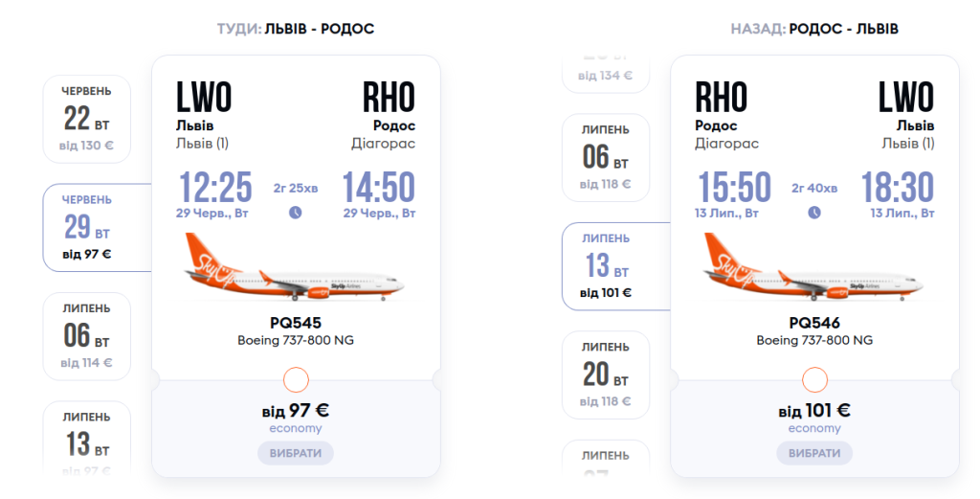
Task: Choose outbound date Липень 13 at bottom left
Action: click(87, 441)
